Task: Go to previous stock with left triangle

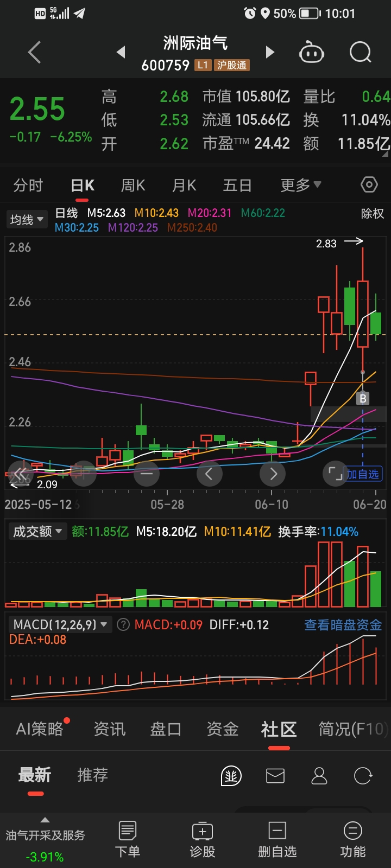Action: click(121, 52)
